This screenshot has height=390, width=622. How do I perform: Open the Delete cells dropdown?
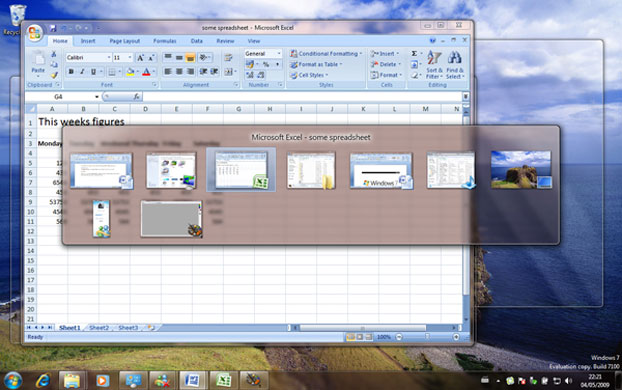(386, 64)
